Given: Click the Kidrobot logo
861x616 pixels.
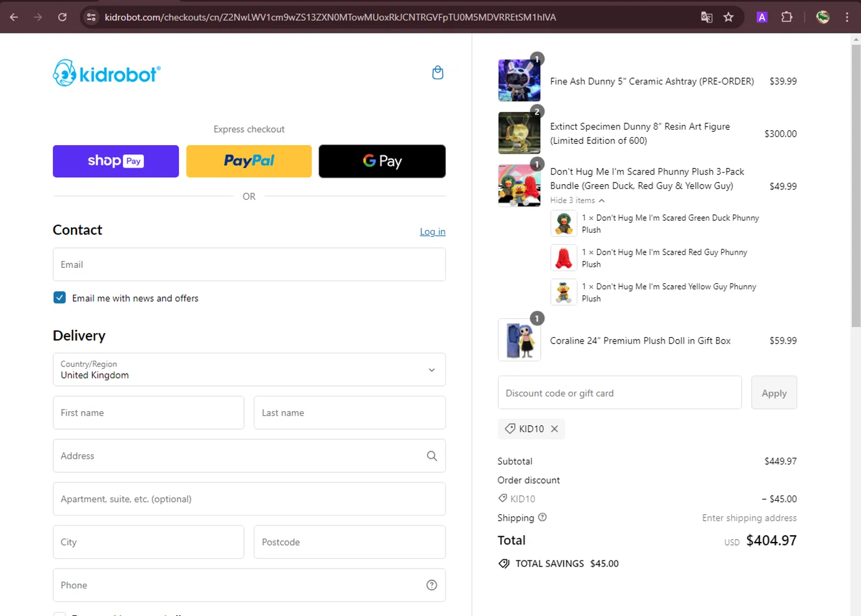Looking at the screenshot, I should [107, 73].
